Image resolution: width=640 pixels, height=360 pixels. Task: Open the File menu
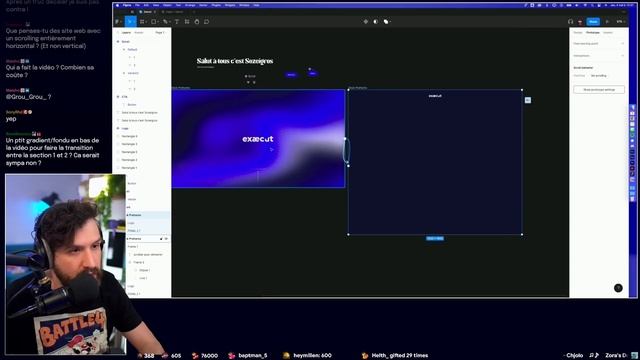138,5
